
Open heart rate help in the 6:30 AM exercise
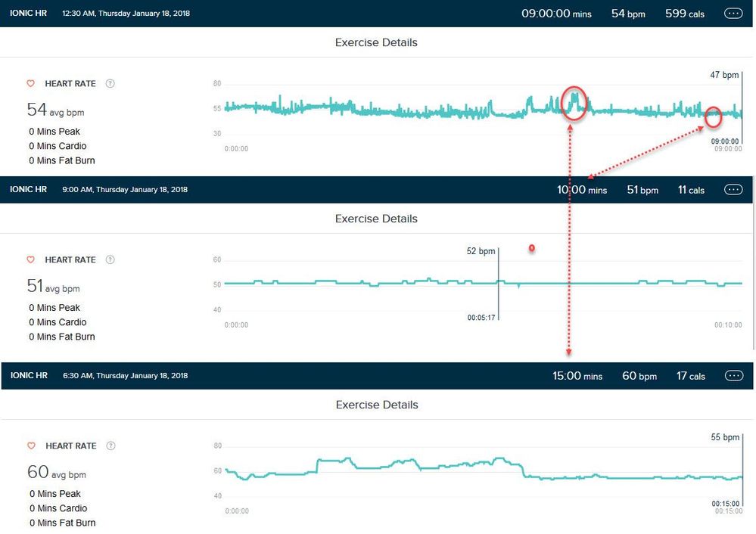click(111, 446)
